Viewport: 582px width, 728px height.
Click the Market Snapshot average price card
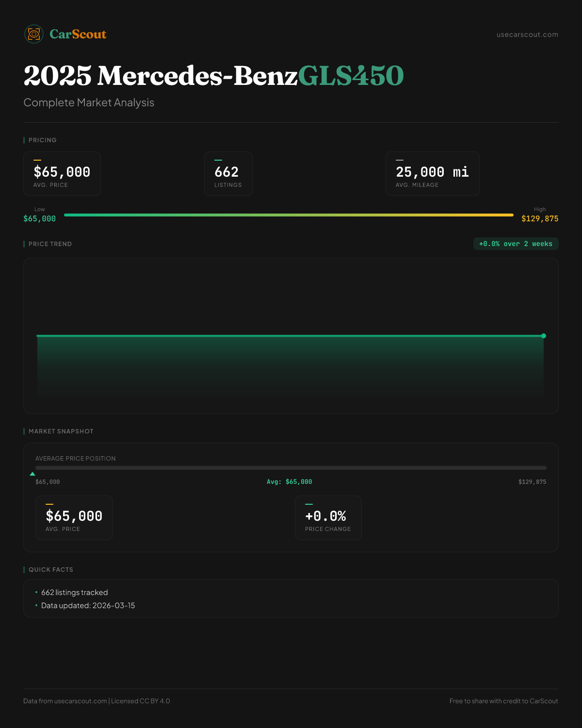point(74,518)
